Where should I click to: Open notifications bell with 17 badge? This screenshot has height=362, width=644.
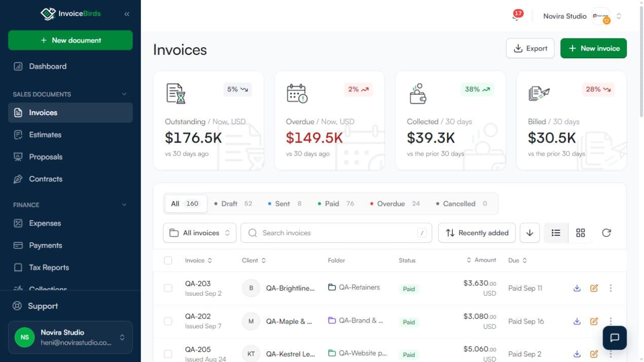pyautogui.click(x=517, y=15)
